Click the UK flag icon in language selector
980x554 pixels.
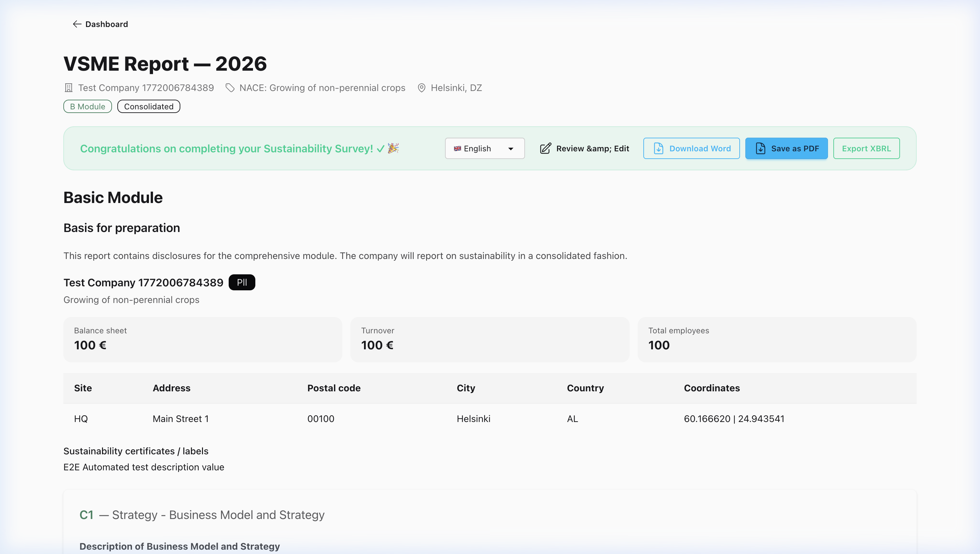pos(457,148)
